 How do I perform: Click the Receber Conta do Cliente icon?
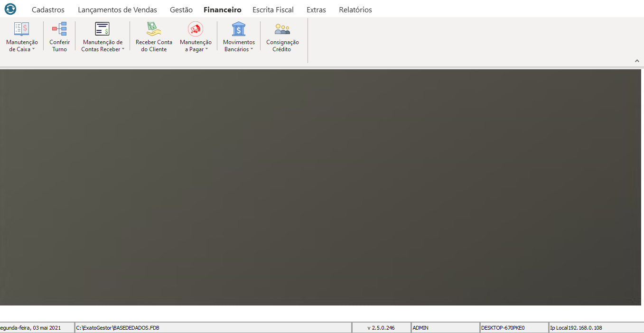(x=154, y=29)
